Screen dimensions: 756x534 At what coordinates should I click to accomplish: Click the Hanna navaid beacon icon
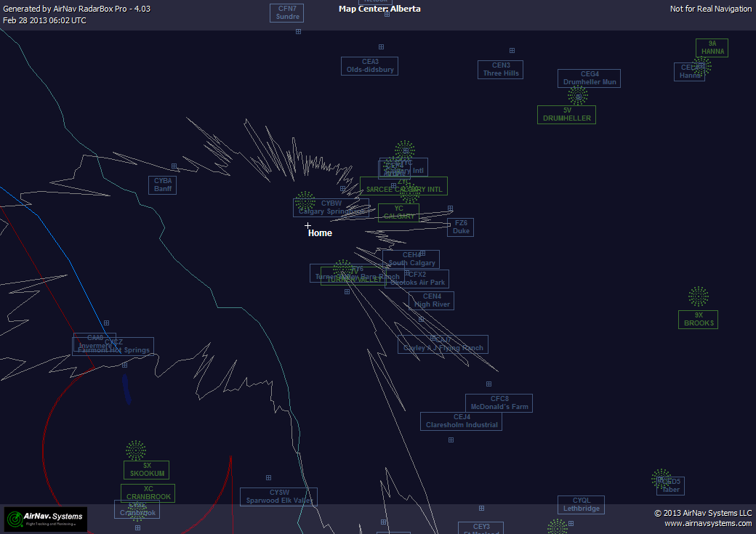click(701, 66)
